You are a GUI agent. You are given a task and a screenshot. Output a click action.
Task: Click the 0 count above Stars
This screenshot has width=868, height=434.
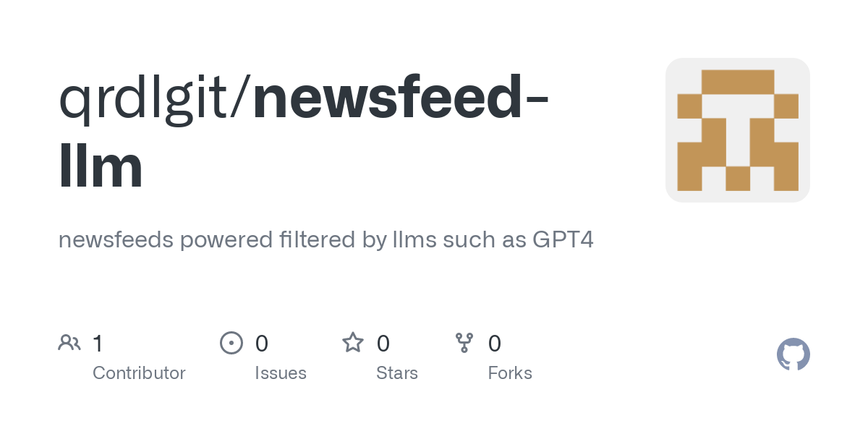[x=383, y=344]
